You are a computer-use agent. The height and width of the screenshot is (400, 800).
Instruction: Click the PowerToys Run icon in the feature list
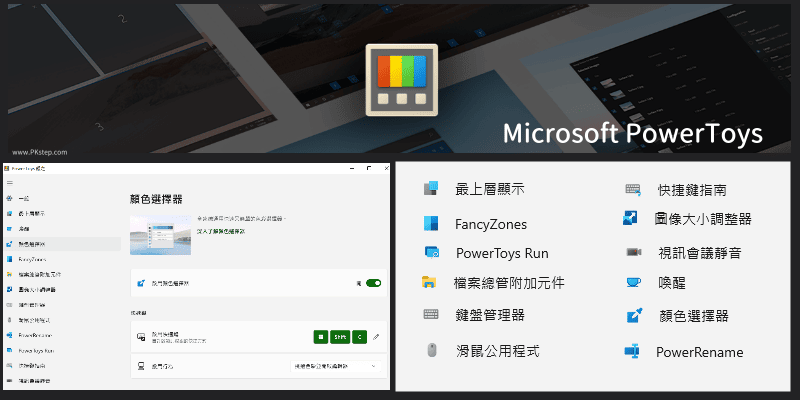[432, 252]
